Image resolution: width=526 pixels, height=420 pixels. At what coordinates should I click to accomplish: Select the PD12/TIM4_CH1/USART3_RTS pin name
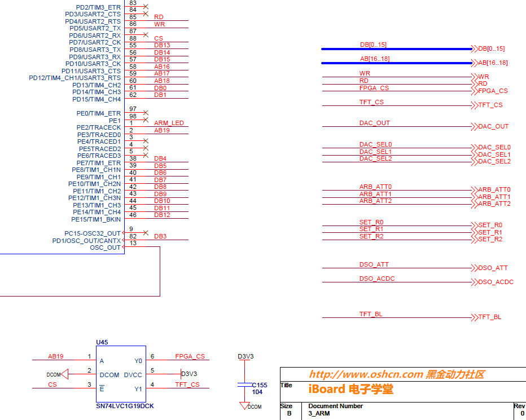coord(75,78)
